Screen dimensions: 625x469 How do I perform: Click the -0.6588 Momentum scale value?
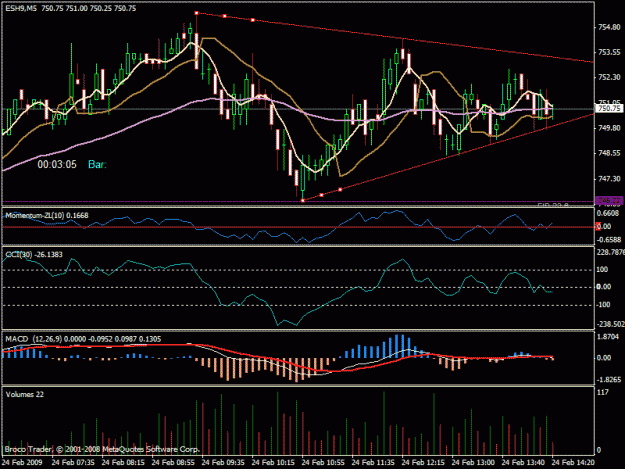tap(608, 240)
